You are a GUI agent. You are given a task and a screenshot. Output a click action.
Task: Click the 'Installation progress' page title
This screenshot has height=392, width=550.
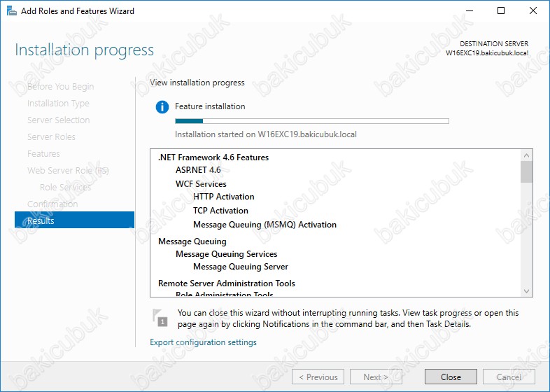[x=84, y=50]
